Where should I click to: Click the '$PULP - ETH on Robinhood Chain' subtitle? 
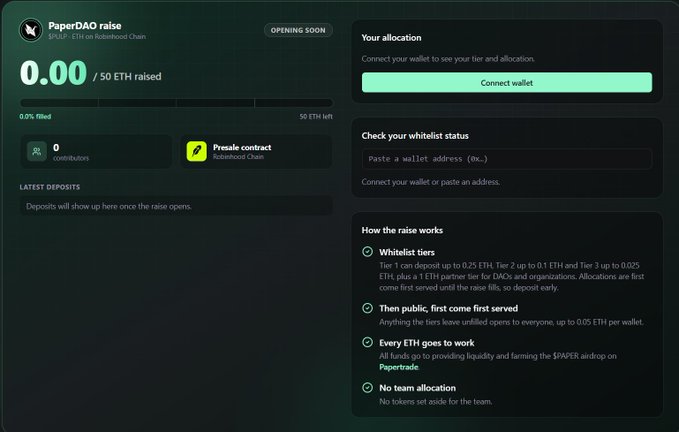click(x=97, y=36)
